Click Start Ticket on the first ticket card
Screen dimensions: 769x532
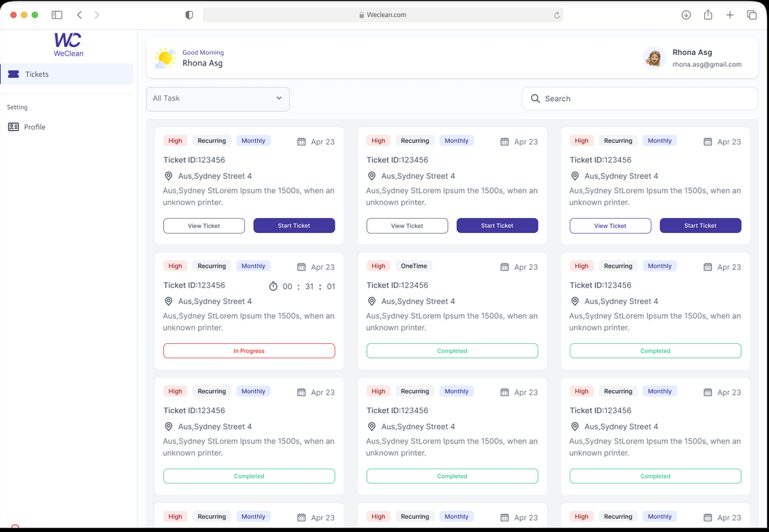pyautogui.click(x=294, y=225)
